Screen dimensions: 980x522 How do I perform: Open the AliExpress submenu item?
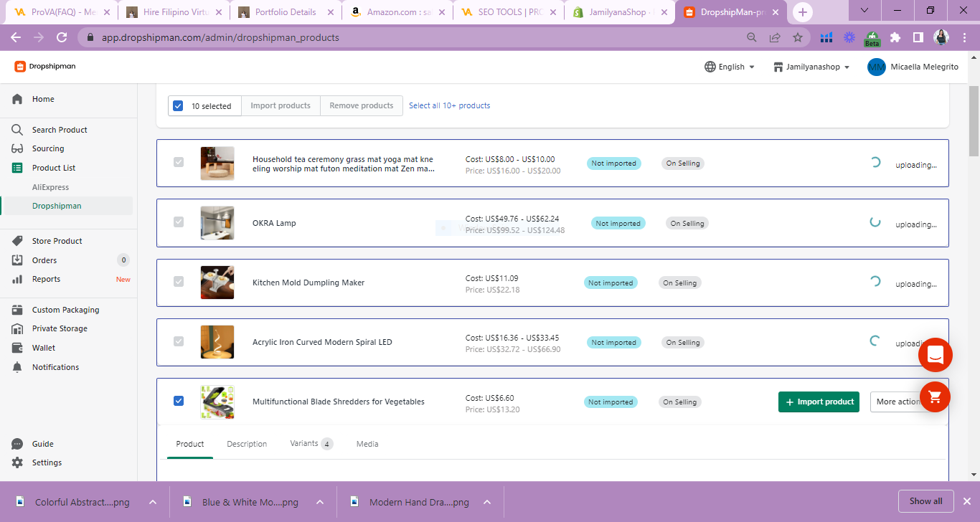(x=51, y=187)
